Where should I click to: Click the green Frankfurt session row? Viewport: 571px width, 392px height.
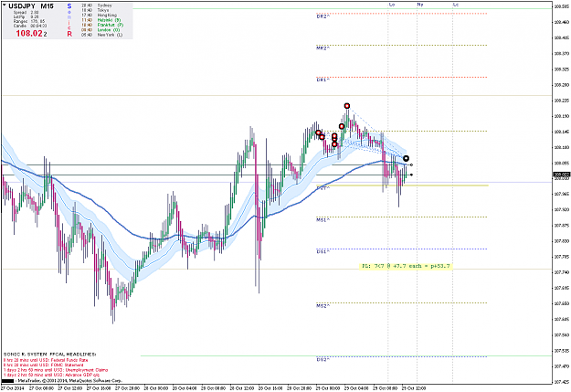[x=102, y=26]
